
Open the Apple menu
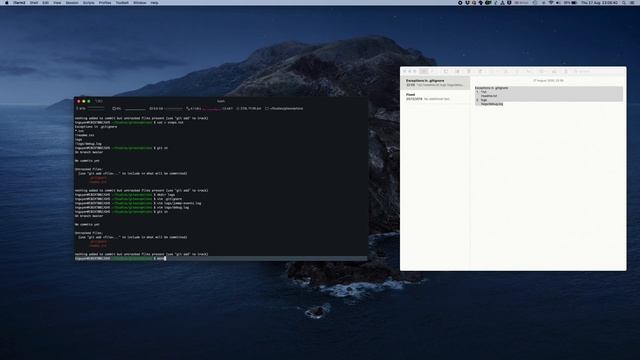tap(7, 2)
